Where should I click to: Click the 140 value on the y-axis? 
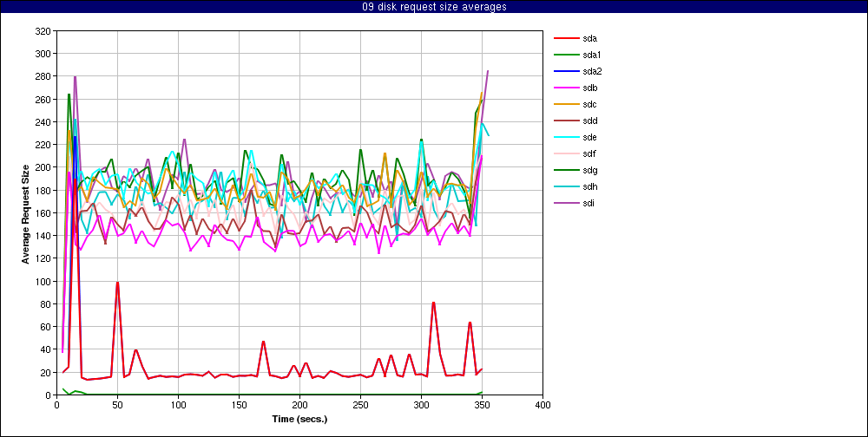click(43, 236)
